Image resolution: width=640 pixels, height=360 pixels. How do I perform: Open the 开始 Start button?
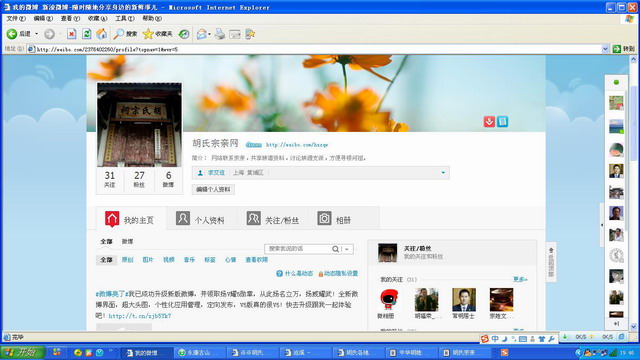[22, 352]
